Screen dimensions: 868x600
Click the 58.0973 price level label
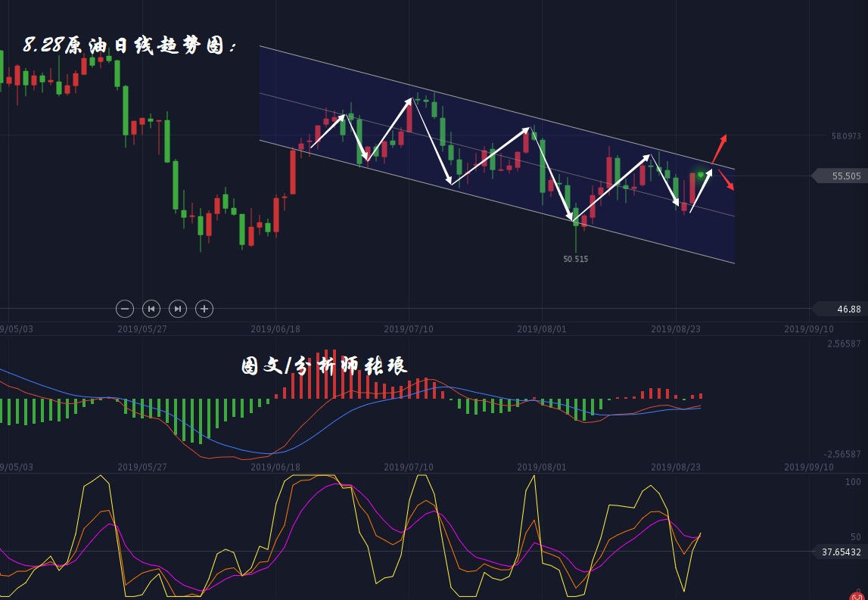(845, 136)
